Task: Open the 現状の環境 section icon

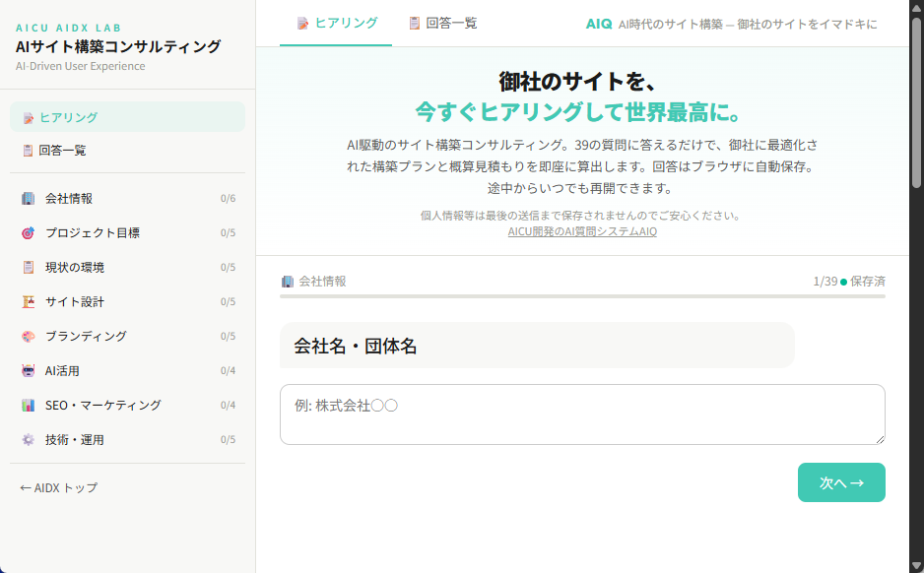Action: click(31, 267)
